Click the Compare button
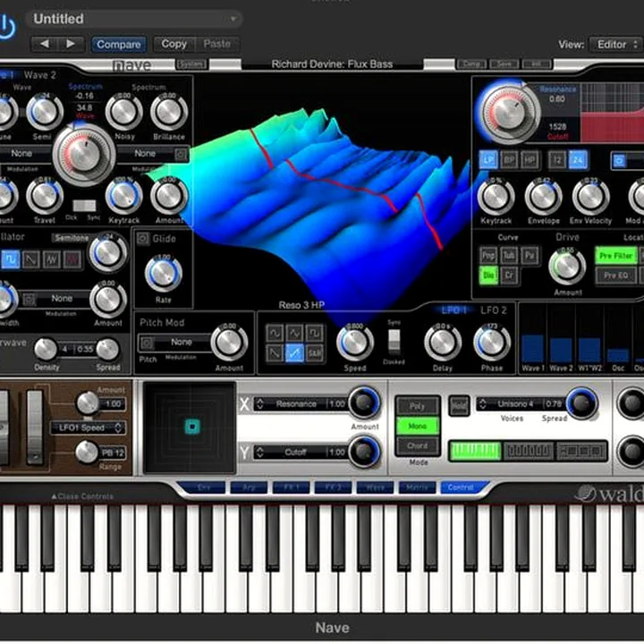Viewport: 644px width, 644px height. [x=119, y=44]
